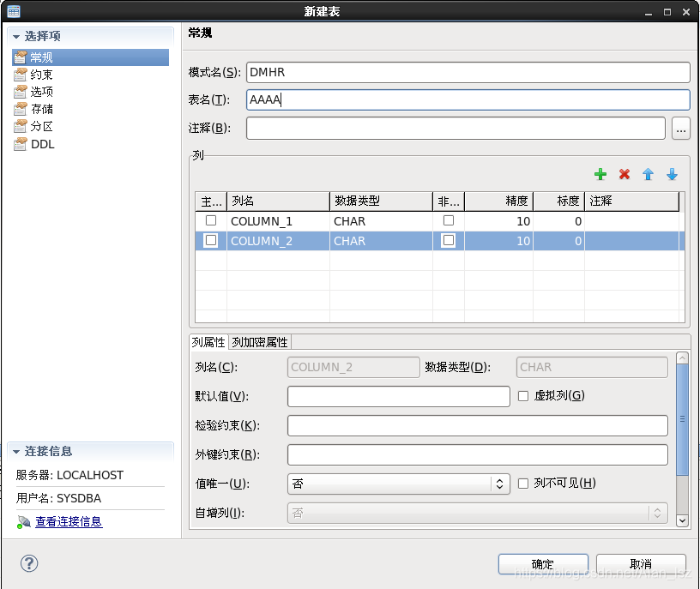Click the 注释(B) input field
This screenshot has width=700, height=589.
(456, 129)
